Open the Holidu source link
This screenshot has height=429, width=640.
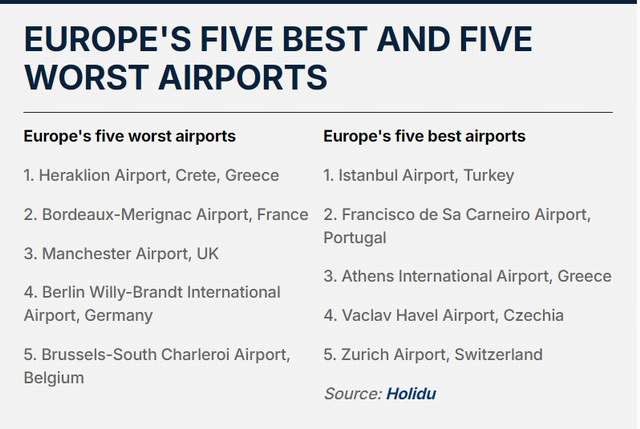[x=411, y=394]
